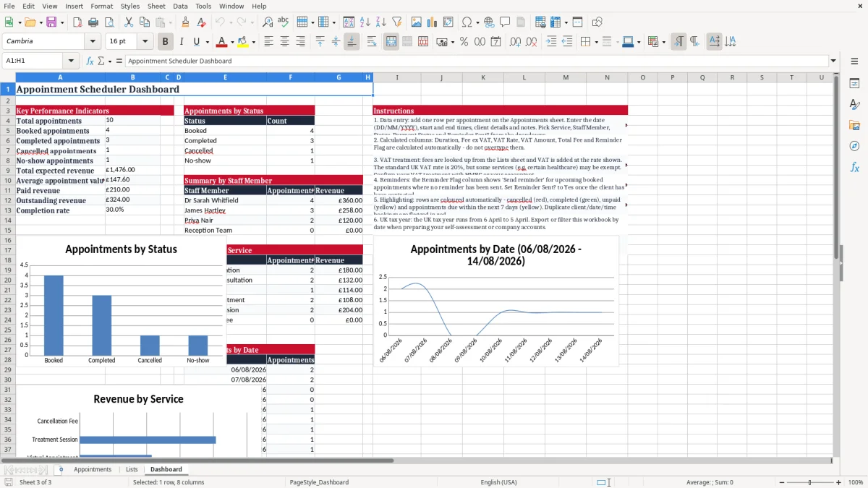Click the Increase Indent icon
Screen dimensions: 868x488
point(551,42)
